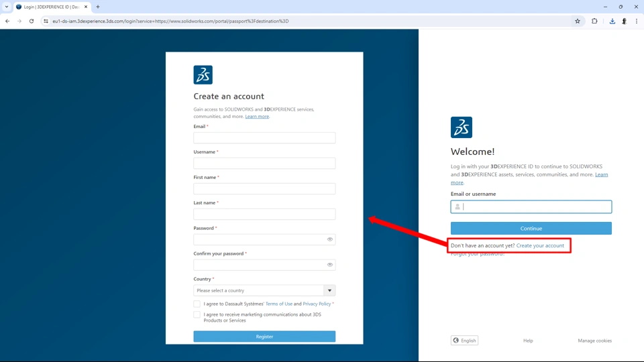Open the Help link
The height and width of the screenshot is (362, 644).
528,341
